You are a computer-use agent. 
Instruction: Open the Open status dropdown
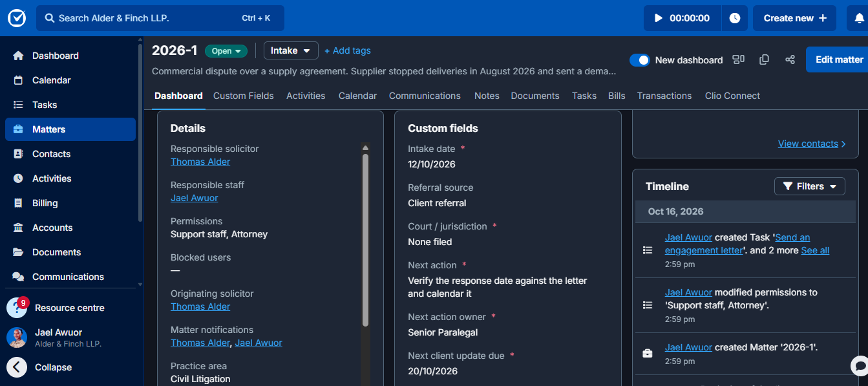tap(226, 51)
